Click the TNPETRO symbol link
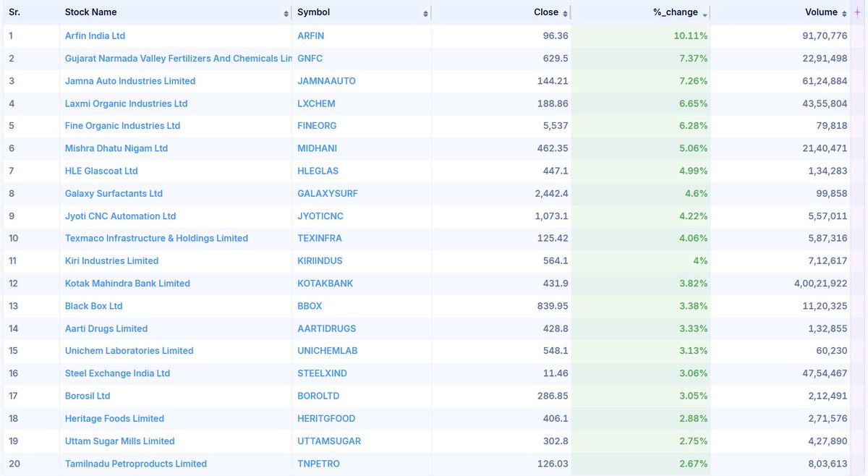The image size is (868, 476). (318, 464)
